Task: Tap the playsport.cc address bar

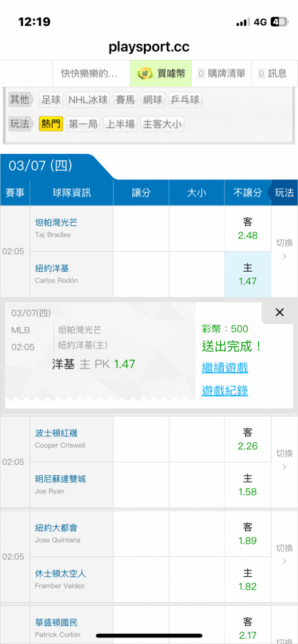Action: [149, 47]
